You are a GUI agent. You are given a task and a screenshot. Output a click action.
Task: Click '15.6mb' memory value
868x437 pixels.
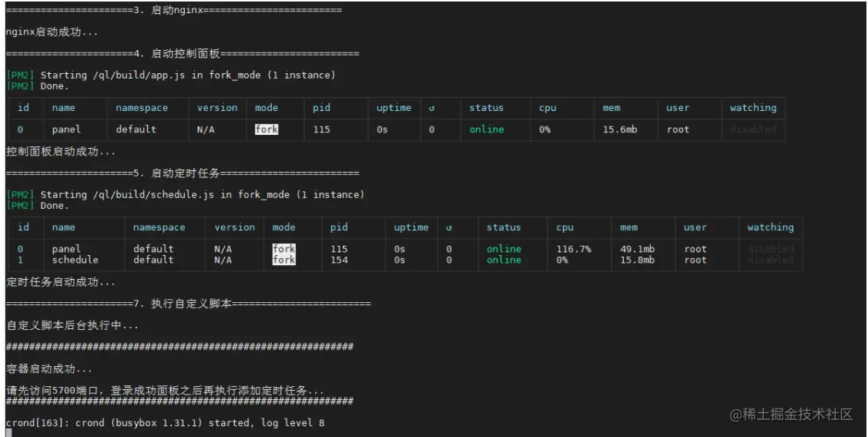620,129
